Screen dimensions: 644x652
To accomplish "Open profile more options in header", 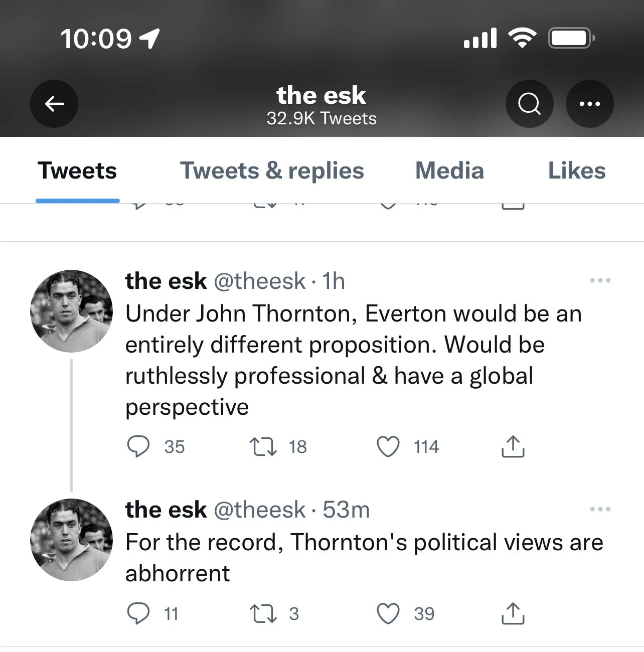I will (589, 104).
